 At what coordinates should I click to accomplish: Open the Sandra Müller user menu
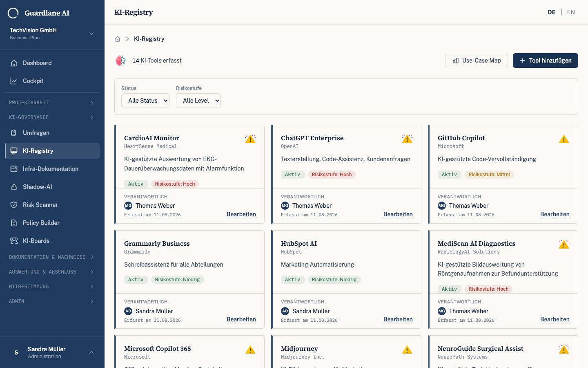52,352
